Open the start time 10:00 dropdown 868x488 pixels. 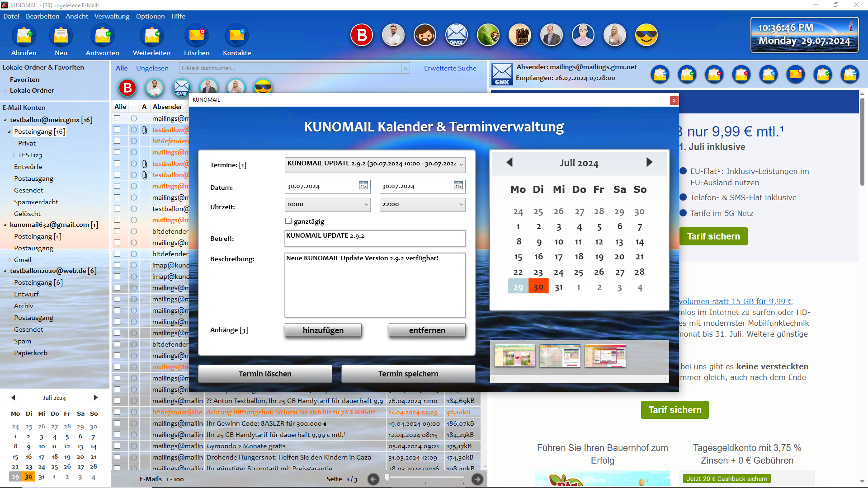[328, 205]
